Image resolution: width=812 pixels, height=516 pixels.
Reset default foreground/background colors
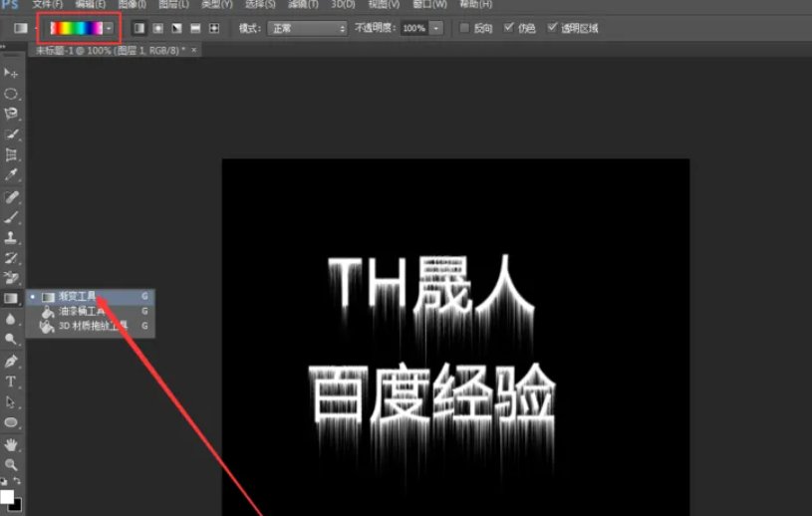pos(4,481)
